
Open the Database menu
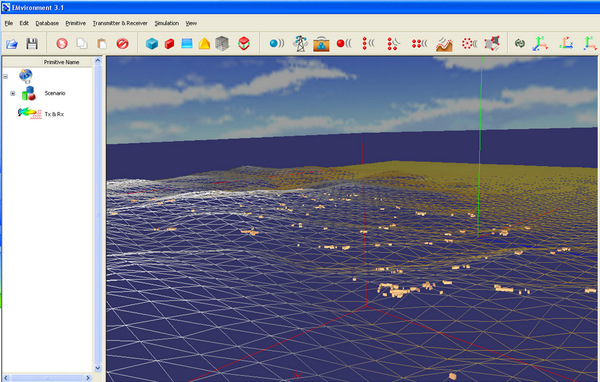click(x=47, y=23)
